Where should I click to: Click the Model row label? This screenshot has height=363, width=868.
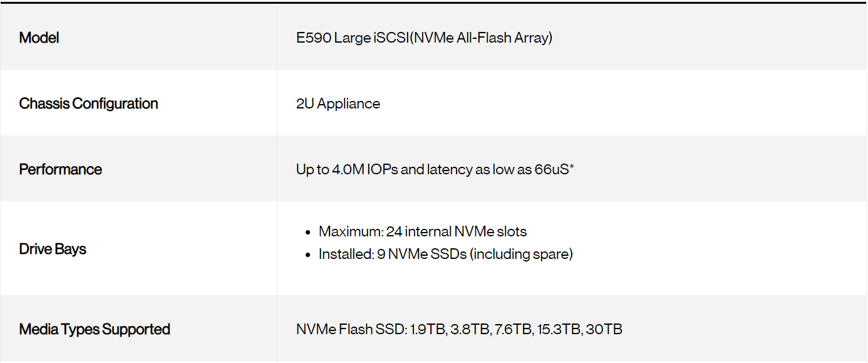click(39, 38)
